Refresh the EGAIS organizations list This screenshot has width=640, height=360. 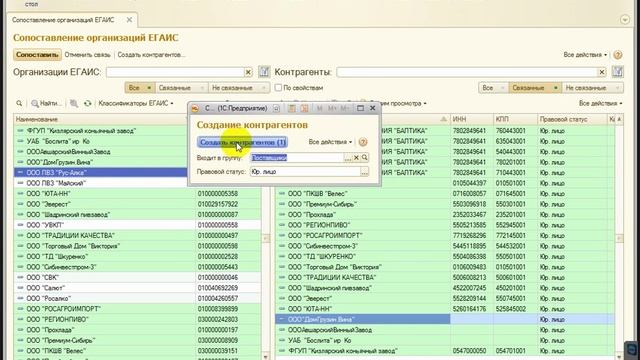click(88, 104)
